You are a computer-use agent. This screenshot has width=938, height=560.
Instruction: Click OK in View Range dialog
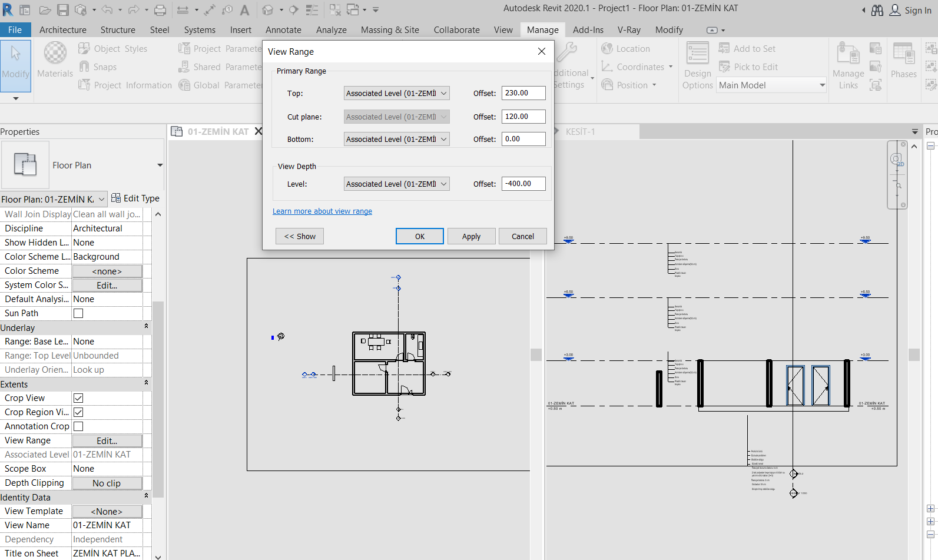pyautogui.click(x=420, y=236)
